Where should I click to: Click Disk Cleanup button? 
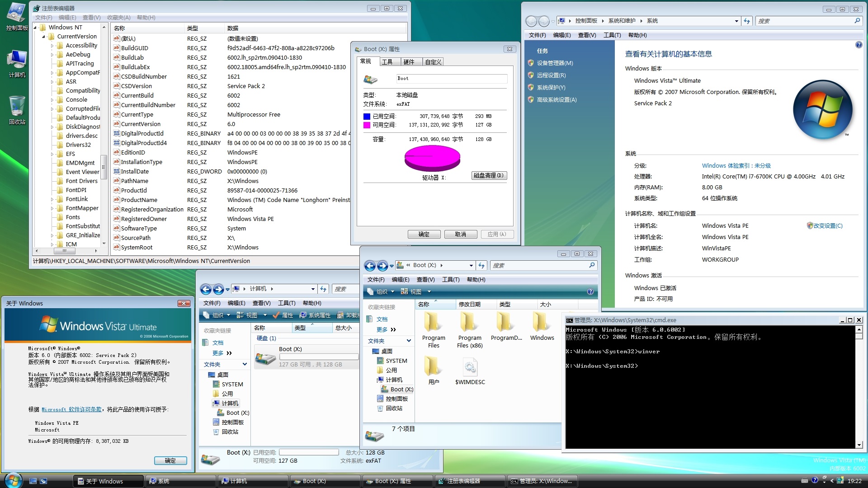point(489,175)
